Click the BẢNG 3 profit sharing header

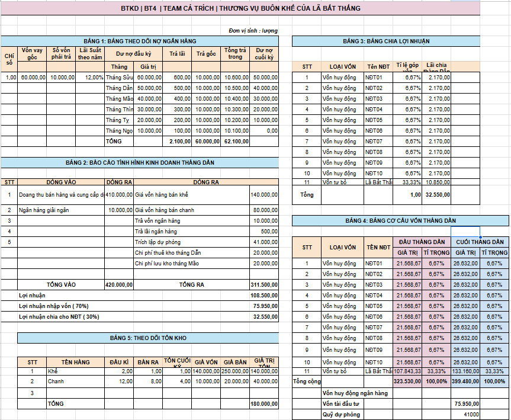pos(386,41)
